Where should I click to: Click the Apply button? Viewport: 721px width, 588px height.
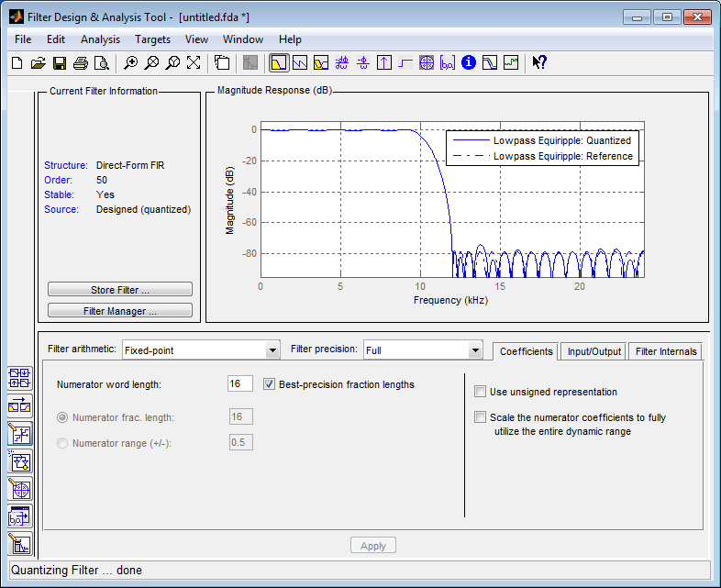point(373,546)
